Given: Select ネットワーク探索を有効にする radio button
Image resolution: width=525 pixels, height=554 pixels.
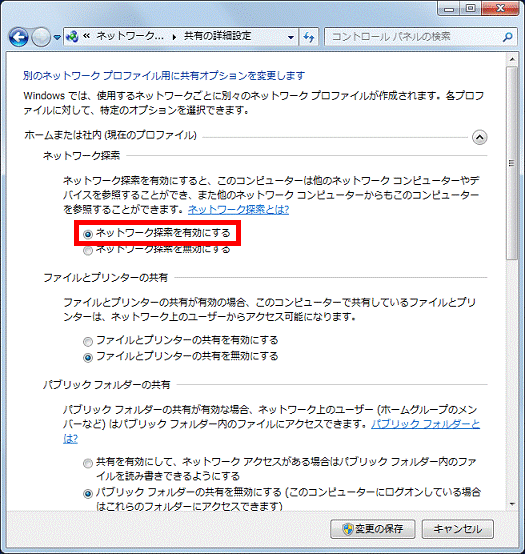Looking at the screenshot, I should pos(88,234).
